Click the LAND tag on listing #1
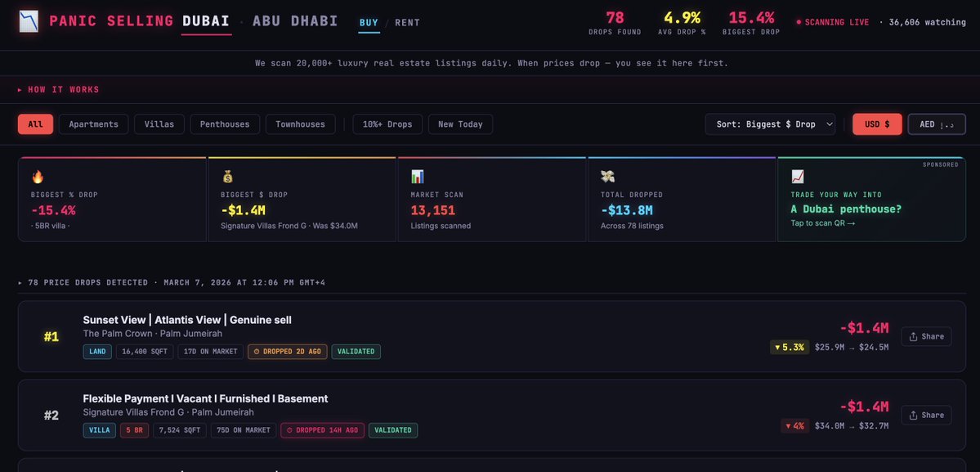 point(97,352)
